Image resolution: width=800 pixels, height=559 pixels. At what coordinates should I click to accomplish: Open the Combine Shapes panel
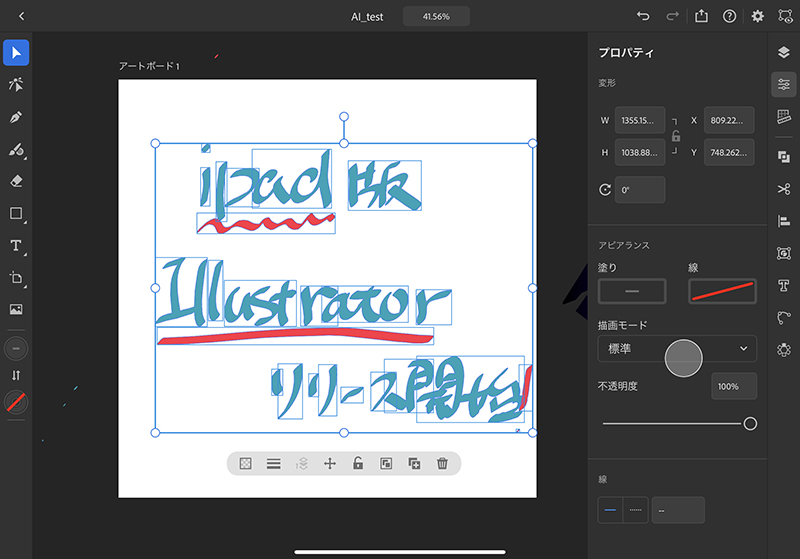(784, 157)
